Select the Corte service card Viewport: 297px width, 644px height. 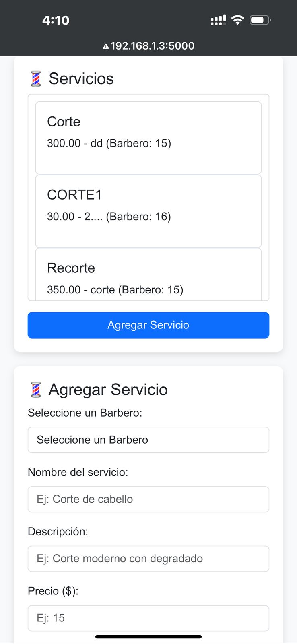tap(148, 138)
